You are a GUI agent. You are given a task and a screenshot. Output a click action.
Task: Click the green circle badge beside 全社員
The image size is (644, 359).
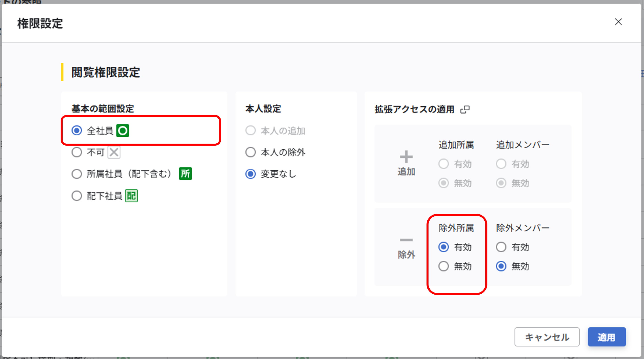123,131
